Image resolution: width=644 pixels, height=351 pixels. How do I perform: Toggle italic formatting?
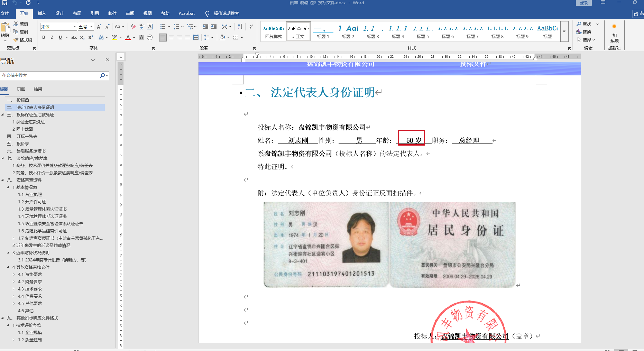click(52, 37)
